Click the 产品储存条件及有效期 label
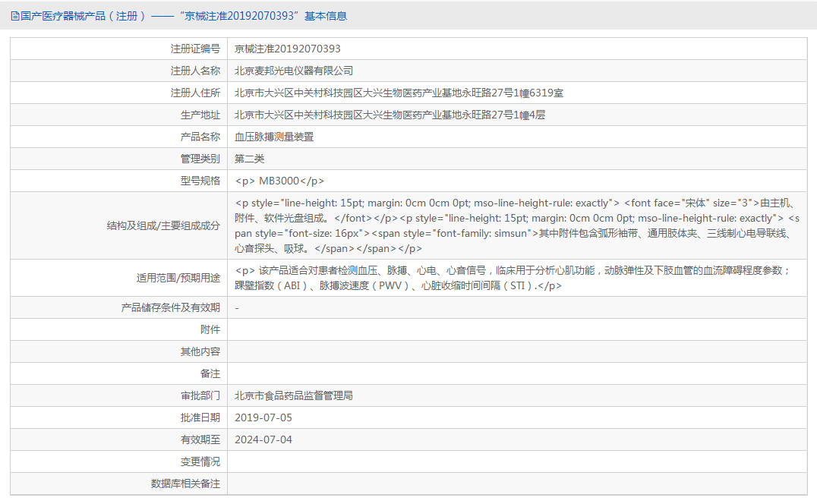The image size is (817, 504). pyautogui.click(x=171, y=307)
